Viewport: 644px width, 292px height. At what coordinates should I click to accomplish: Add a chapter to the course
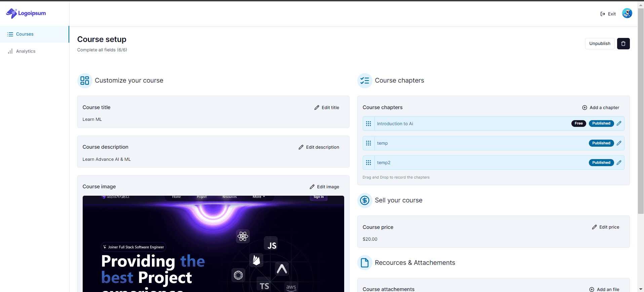coord(601,108)
